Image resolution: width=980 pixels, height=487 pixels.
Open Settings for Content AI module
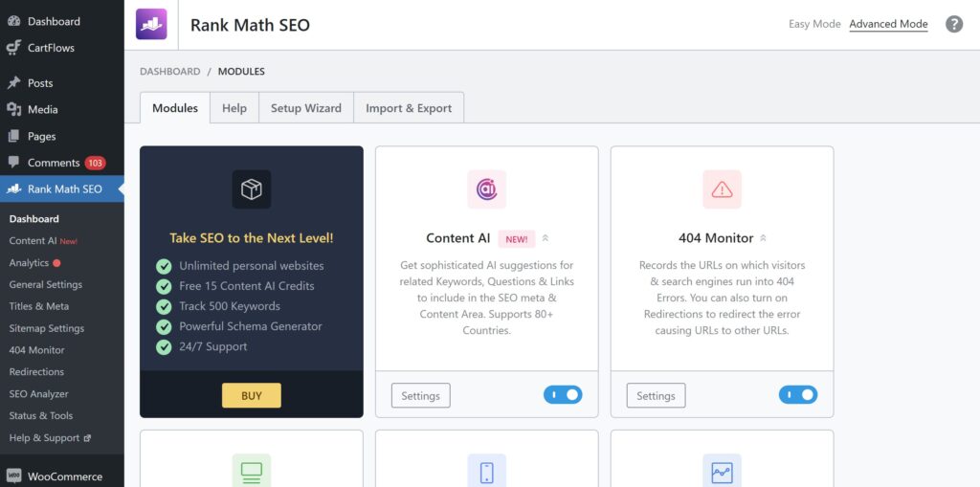(x=421, y=396)
